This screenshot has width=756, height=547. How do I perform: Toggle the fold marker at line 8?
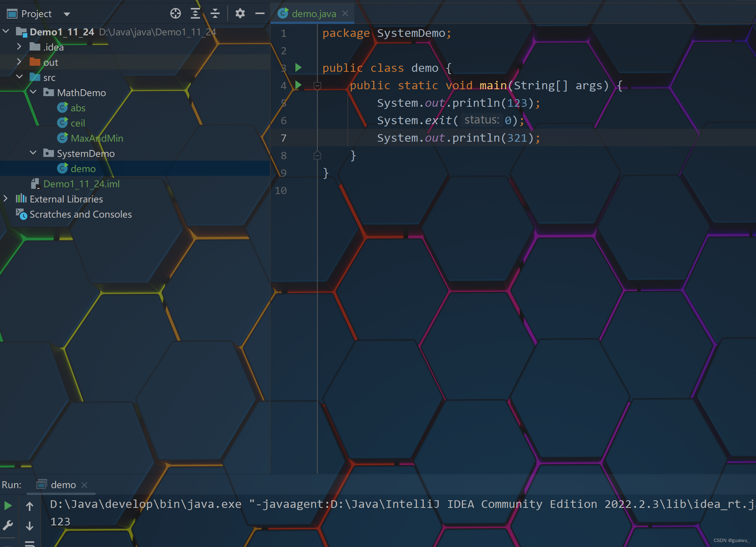(317, 155)
